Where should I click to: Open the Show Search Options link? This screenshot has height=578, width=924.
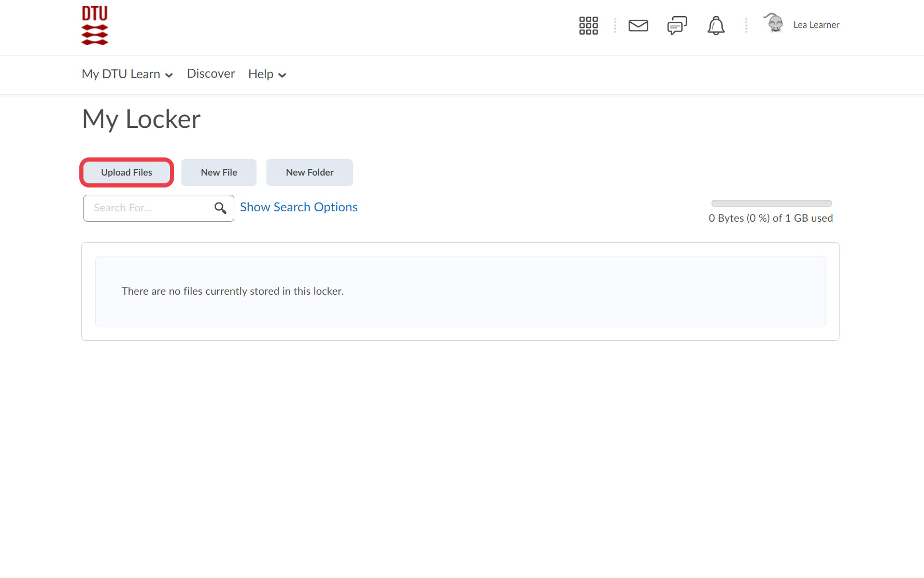[x=298, y=207]
